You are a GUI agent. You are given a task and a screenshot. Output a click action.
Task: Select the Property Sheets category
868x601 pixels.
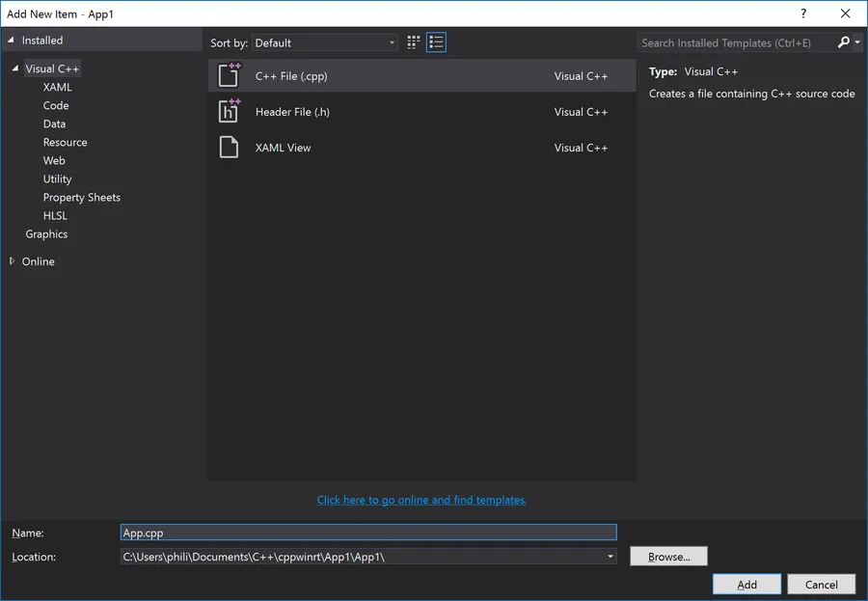[81, 197]
